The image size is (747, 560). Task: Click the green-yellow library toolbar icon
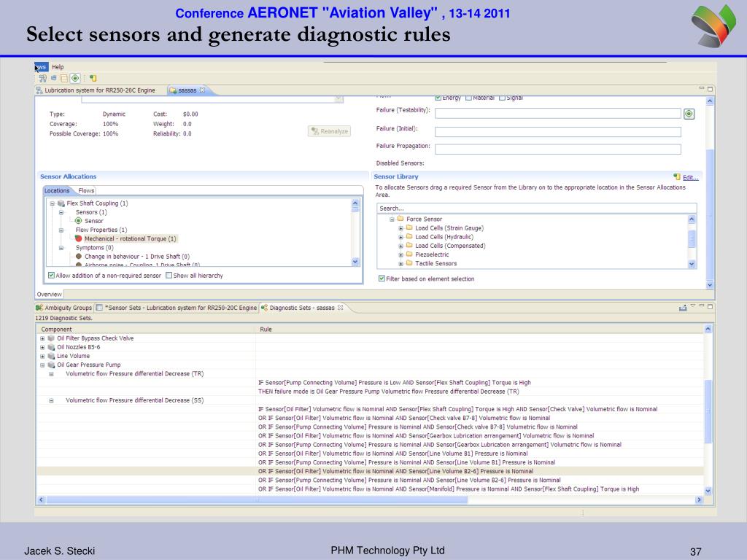tap(93, 78)
